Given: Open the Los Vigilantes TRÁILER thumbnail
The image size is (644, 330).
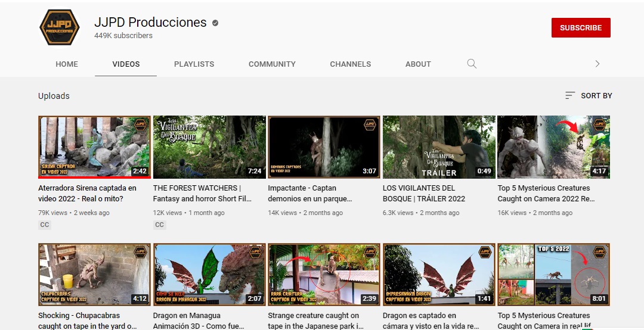Looking at the screenshot, I should point(439,147).
